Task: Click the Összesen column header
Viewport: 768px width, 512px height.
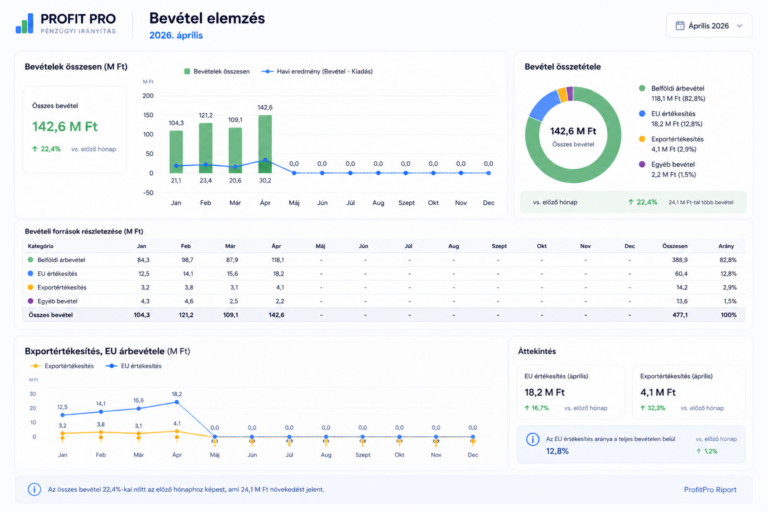Action: coord(675,246)
